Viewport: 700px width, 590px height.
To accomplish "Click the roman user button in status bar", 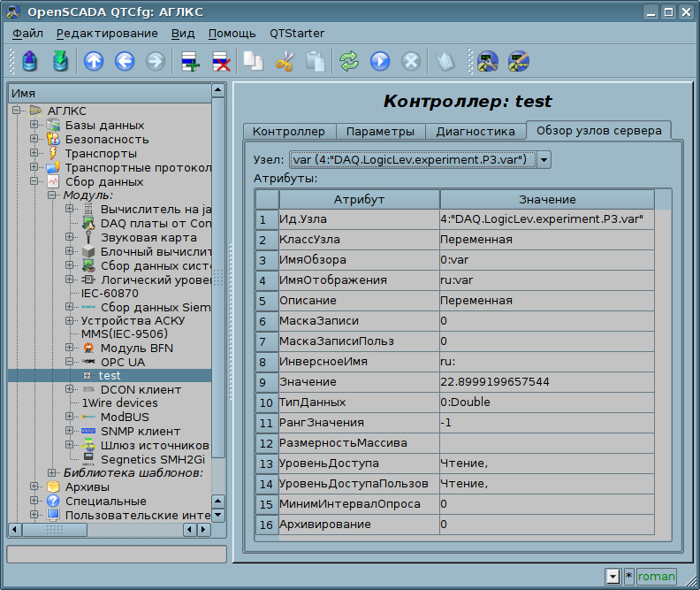I will click(656, 577).
